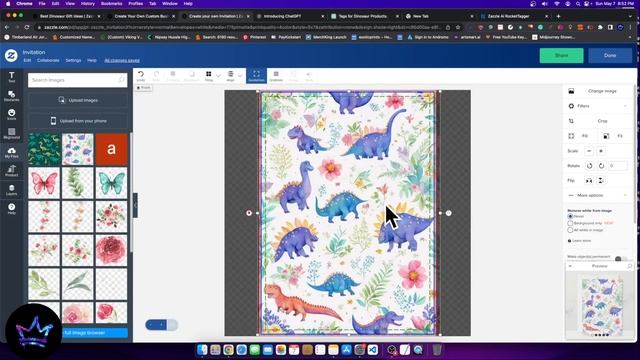Select All white in image option
640x360 pixels.
tap(570, 230)
